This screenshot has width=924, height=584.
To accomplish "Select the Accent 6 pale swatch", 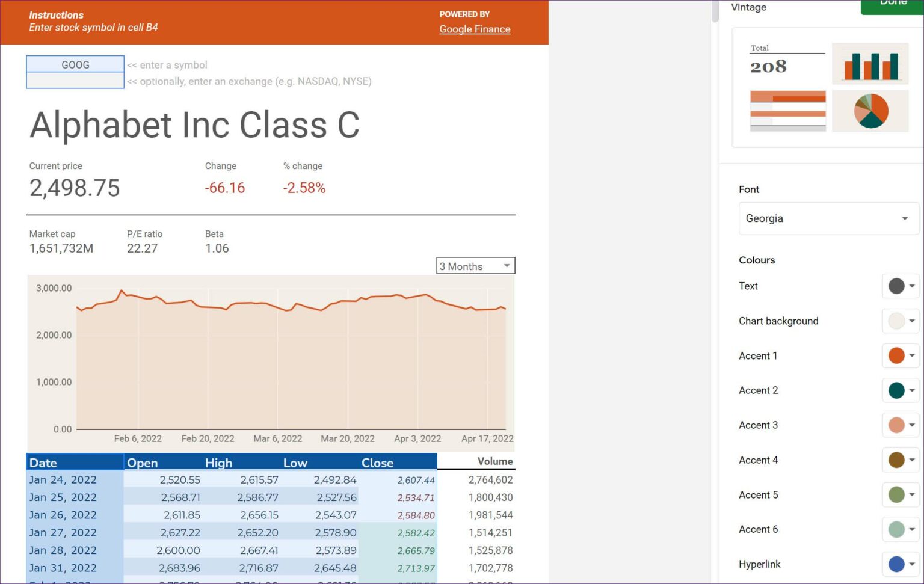I will [x=897, y=529].
